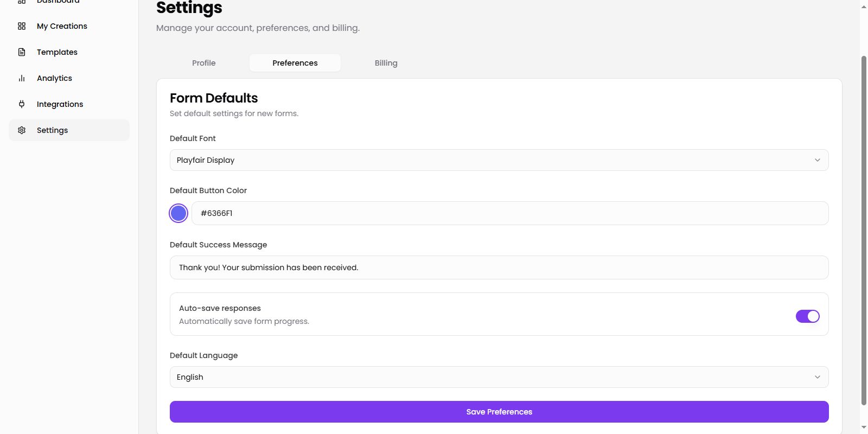
Task: Click the Integrations plug icon
Action: click(x=22, y=104)
